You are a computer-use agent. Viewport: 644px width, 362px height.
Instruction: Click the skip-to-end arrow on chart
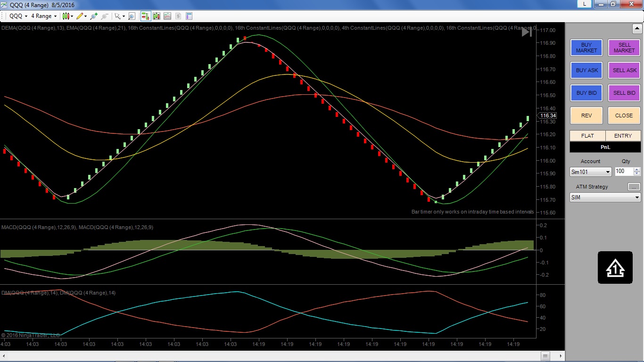527,32
